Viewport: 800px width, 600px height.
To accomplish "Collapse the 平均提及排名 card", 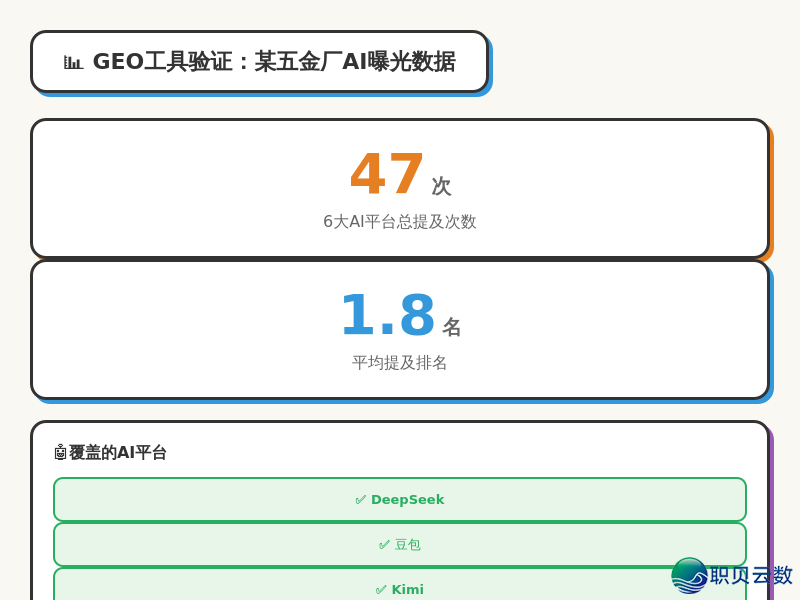I will (400, 330).
